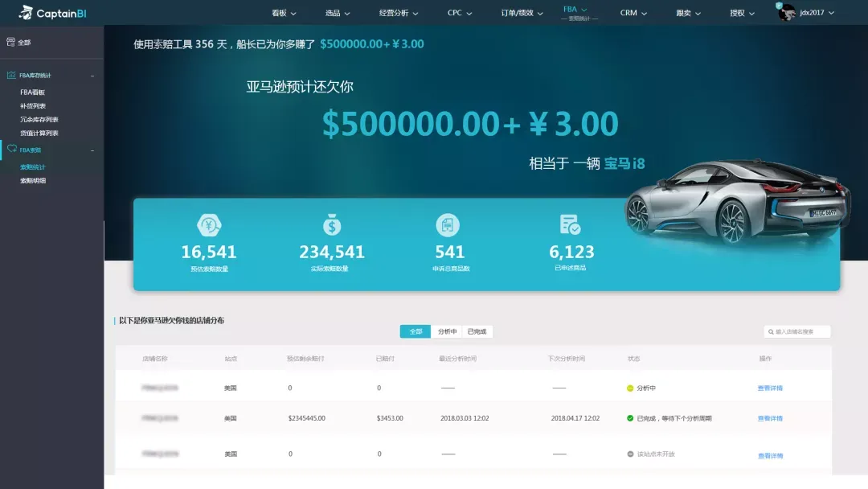Image resolution: width=868 pixels, height=489 pixels.
Task: Click the 6,123 appealed products figure
Action: [571, 252]
